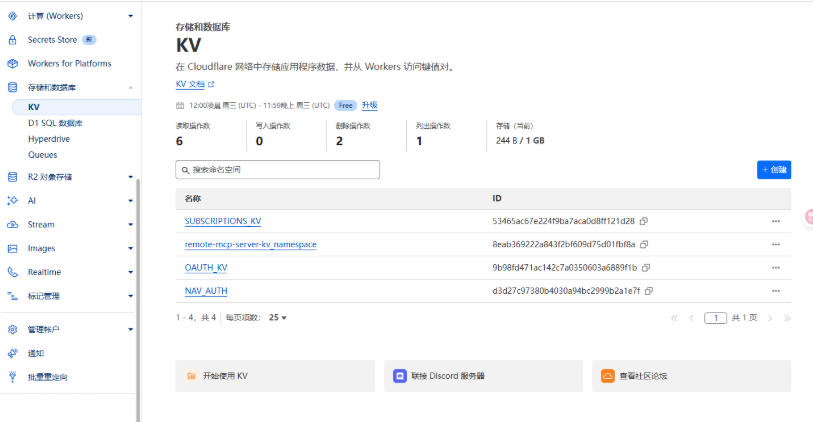Click the sidebar vertical scrollbar
The height and width of the screenshot is (422, 813).
pos(138,300)
